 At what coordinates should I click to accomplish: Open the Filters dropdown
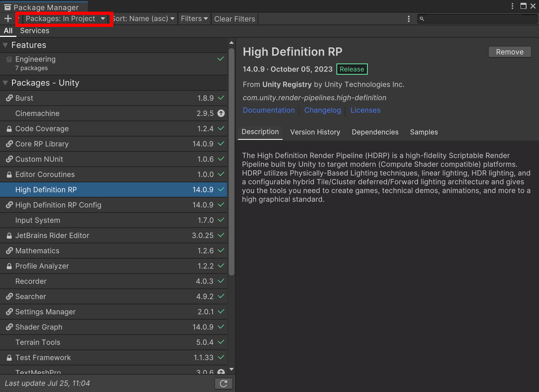194,19
